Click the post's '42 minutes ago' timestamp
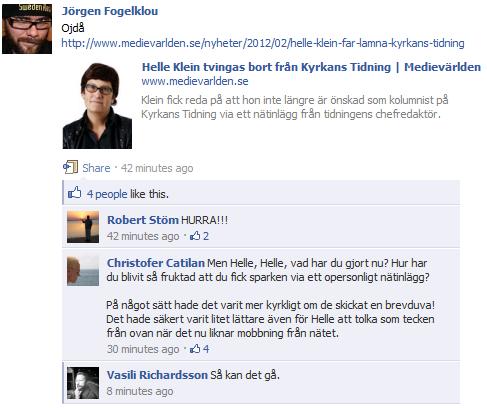Image resolution: width=487 pixels, height=408 pixels. [x=157, y=168]
